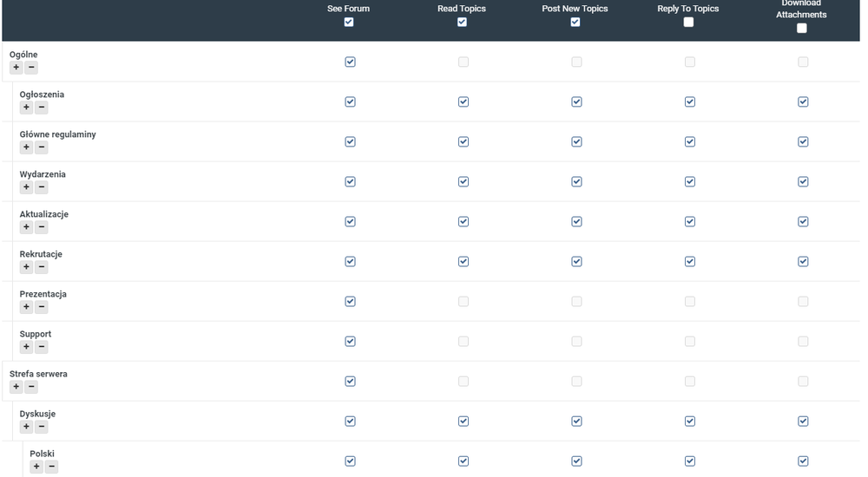The image size is (868, 477).
Task: Click the plus button under Strefa serwera
Action: tap(16, 387)
